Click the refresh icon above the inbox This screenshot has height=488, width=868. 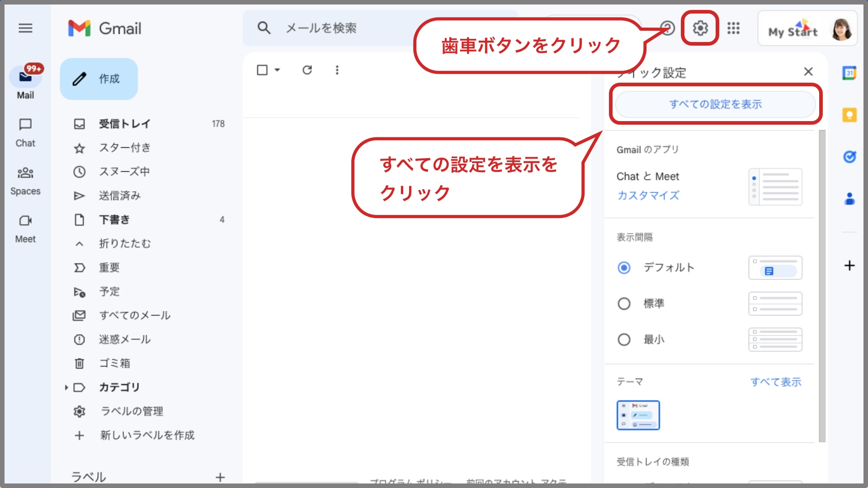tap(307, 70)
